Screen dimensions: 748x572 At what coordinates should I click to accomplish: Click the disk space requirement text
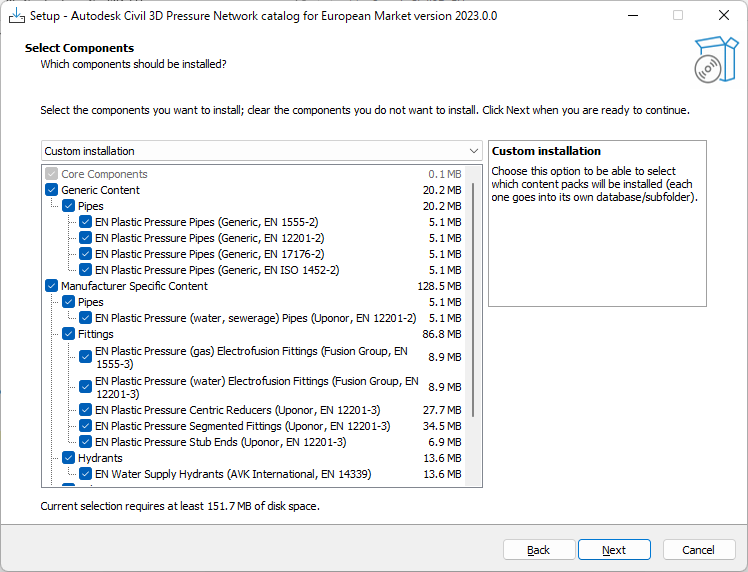click(180, 506)
